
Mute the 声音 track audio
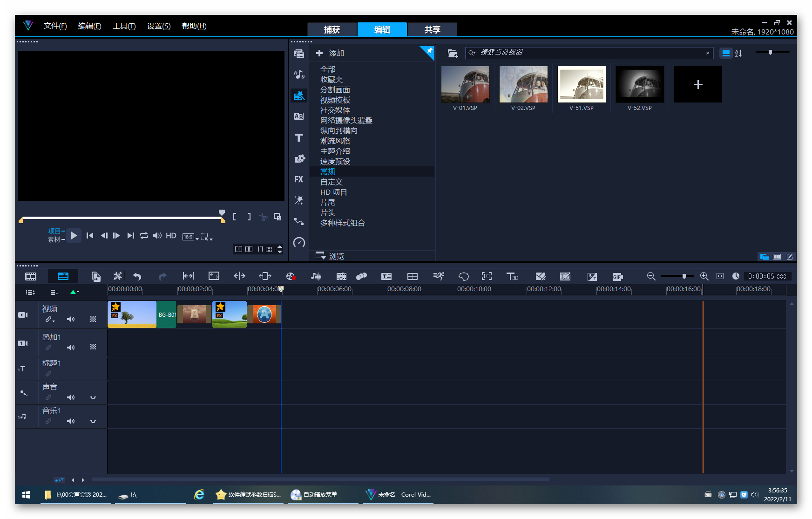tap(71, 397)
